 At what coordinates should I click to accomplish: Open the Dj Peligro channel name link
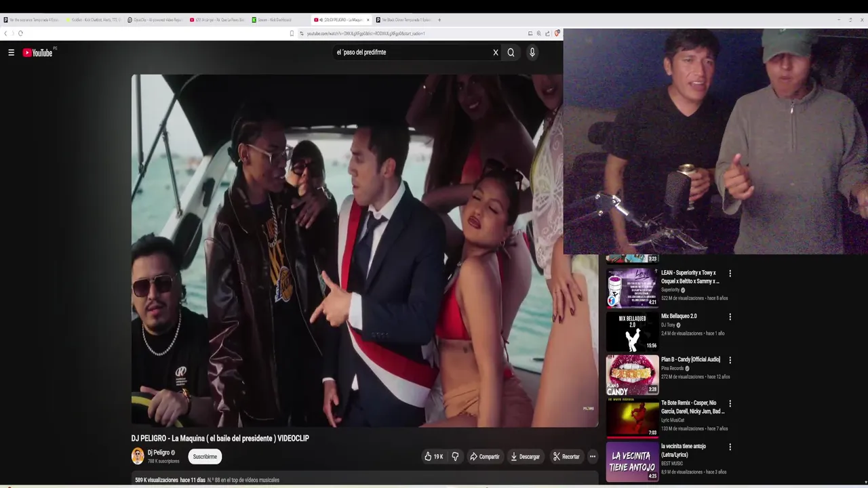(159, 453)
